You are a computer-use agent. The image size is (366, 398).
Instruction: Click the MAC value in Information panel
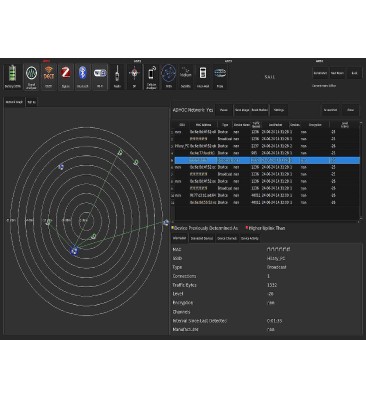(x=278, y=249)
